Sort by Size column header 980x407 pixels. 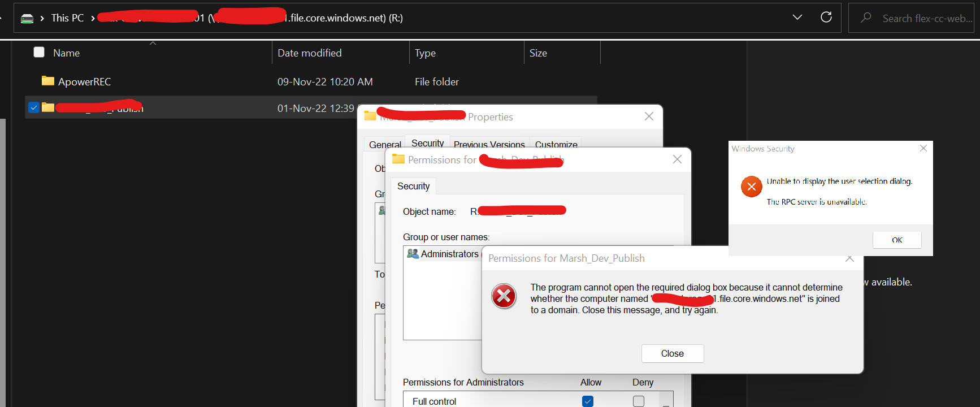[x=538, y=53]
